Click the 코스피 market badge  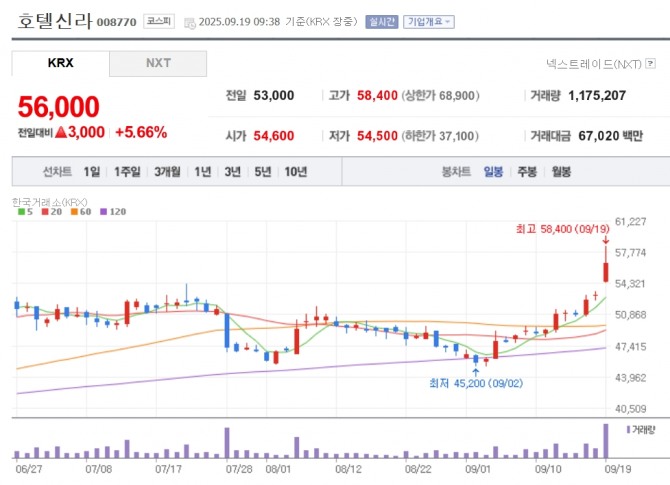159,21
